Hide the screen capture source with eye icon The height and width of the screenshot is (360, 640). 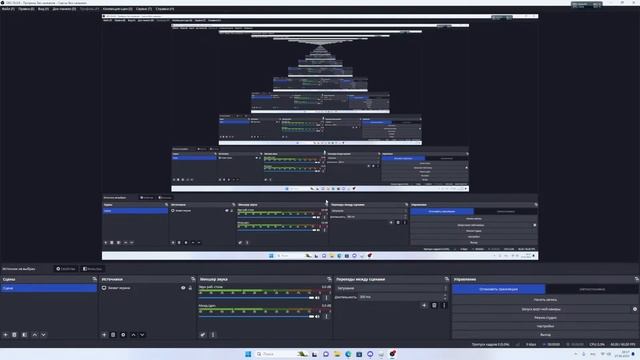183,288
